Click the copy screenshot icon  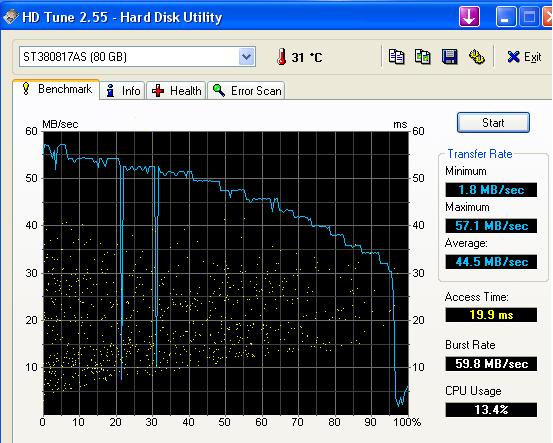[423, 57]
